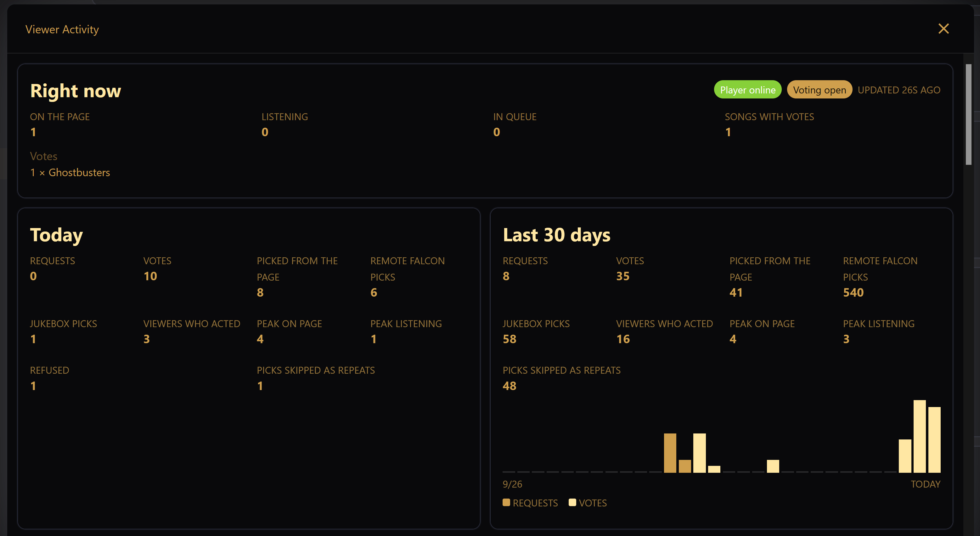This screenshot has height=536, width=980.
Task: Click Today's 'PEAK ON PAGE' label
Action: 289,323
